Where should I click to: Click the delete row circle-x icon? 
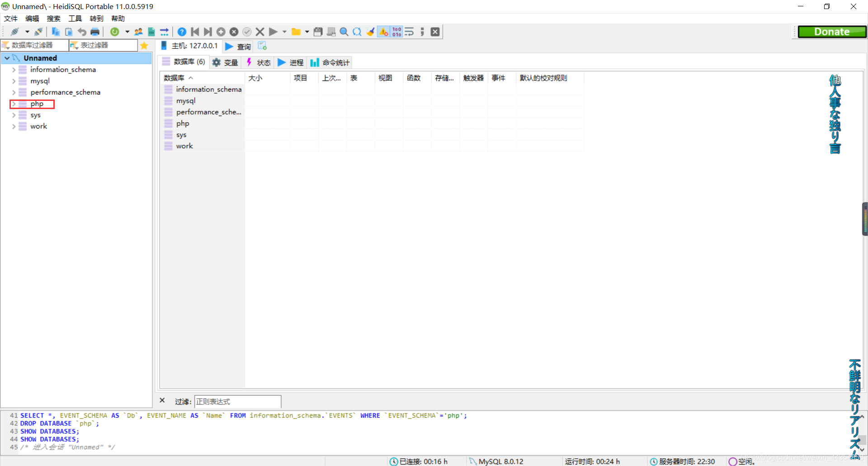tap(234, 32)
